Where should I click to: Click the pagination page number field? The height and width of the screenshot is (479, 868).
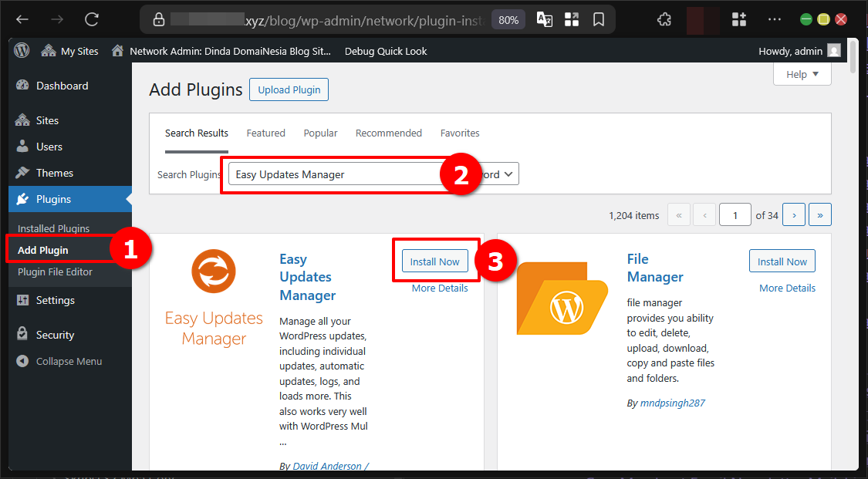[735, 214]
